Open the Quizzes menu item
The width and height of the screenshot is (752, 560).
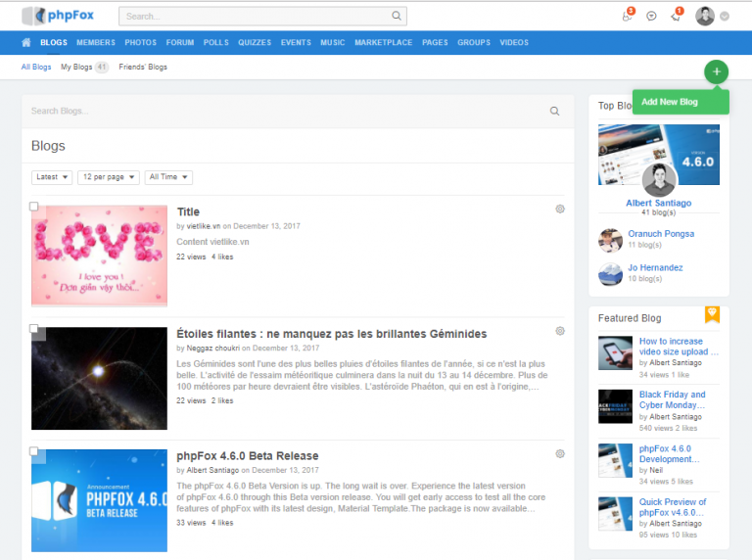point(255,43)
